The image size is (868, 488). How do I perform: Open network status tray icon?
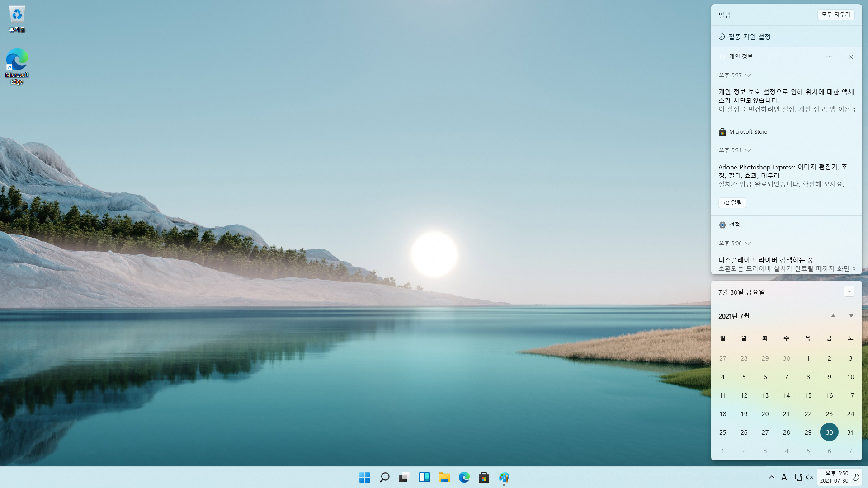click(x=798, y=477)
